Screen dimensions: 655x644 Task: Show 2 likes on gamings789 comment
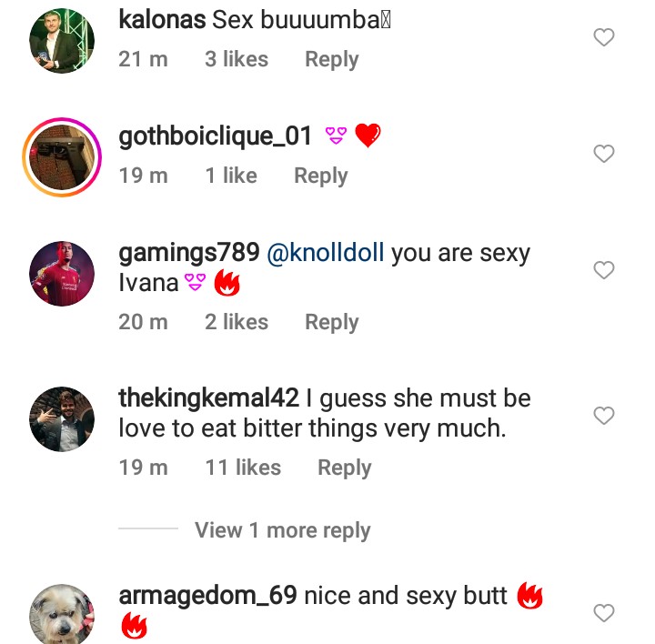click(237, 322)
